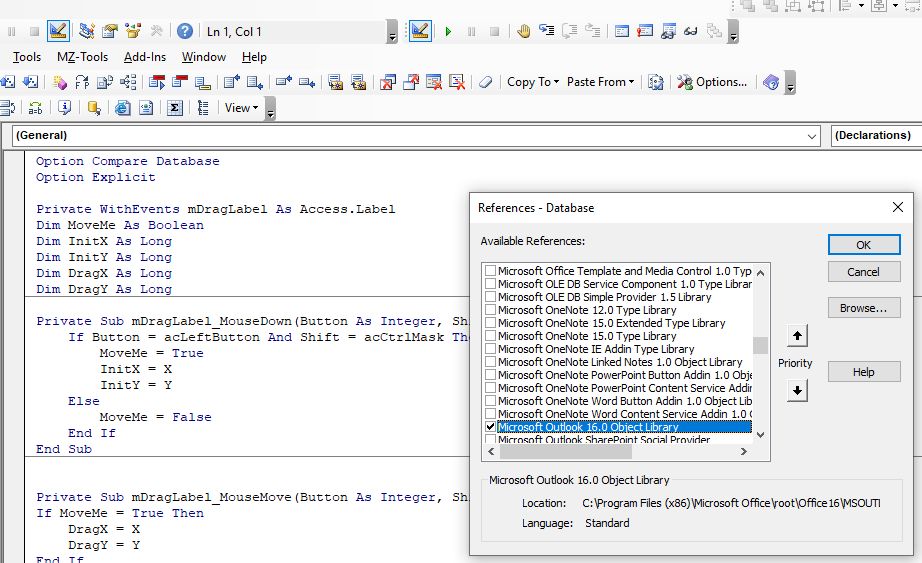The height and width of the screenshot is (563, 922).
Task: Move reference priority down with arrow button
Action: (797, 391)
